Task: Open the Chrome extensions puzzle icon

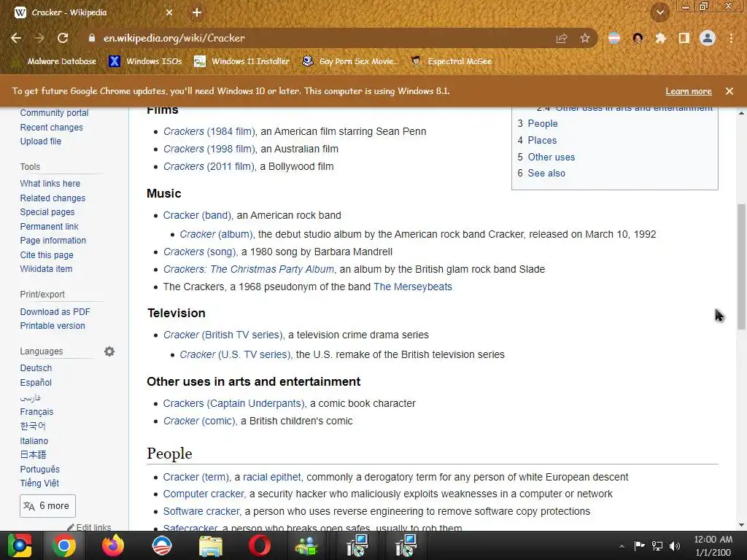Action: tap(660, 38)
